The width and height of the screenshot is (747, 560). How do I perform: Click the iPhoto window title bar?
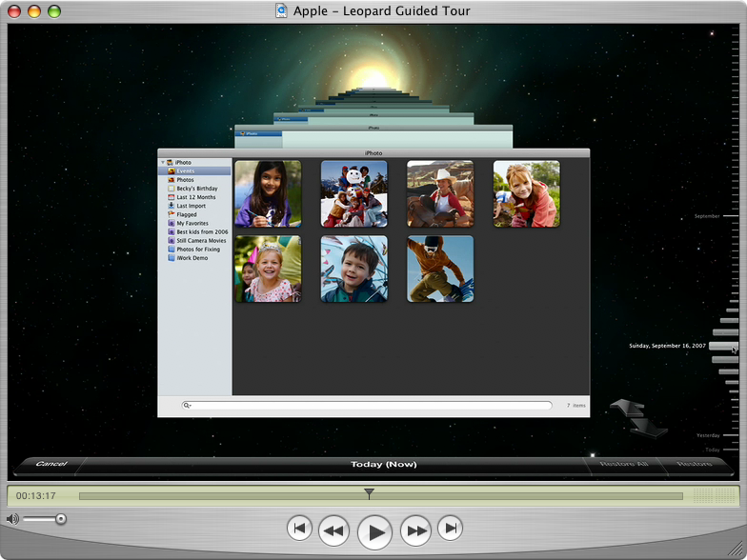[x=373, y=152]
